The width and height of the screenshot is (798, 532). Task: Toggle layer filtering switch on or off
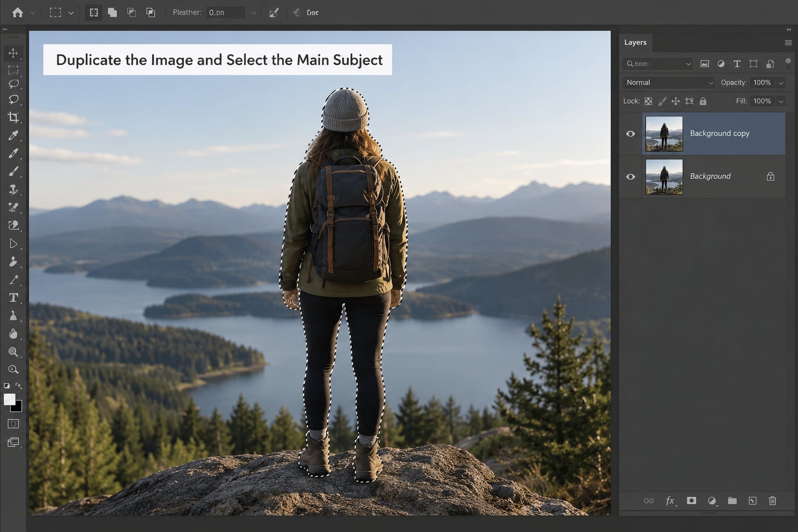[788, 62]
